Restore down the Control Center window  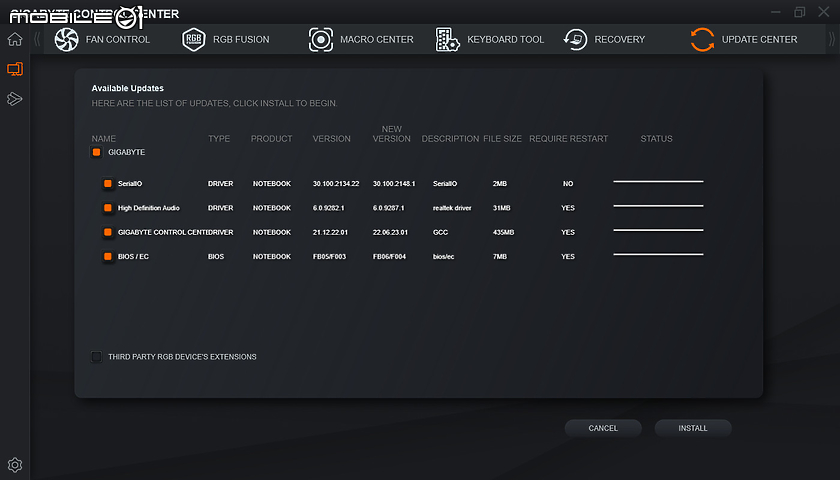tap(799, 12)
